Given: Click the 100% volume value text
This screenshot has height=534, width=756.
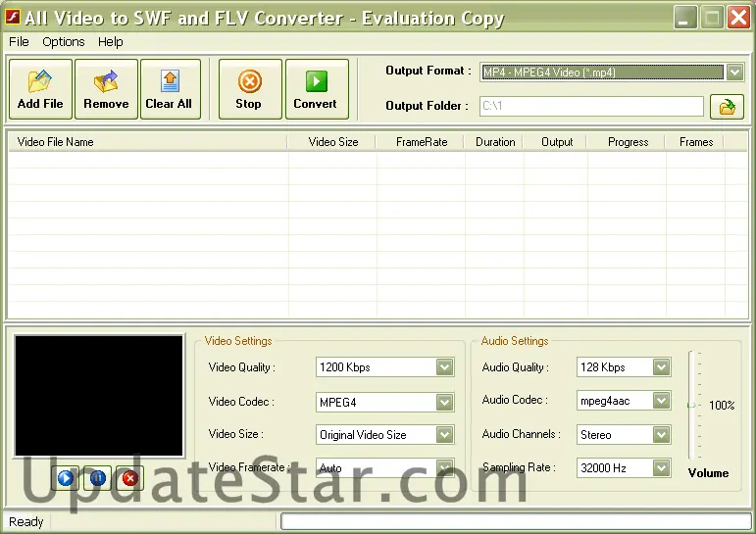Looking at the screenshot, I should coord(722,406).
